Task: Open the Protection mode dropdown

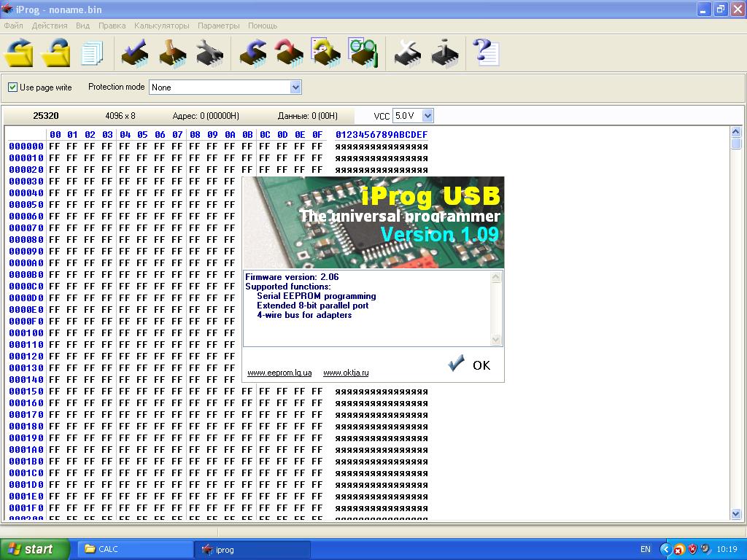Action: coord(295,87)
